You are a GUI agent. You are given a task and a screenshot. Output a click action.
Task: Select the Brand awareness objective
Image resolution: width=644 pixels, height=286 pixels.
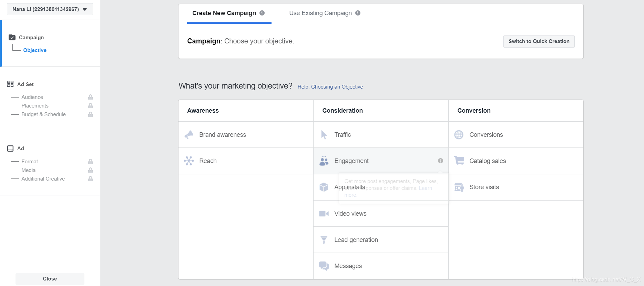coord(246,135)
